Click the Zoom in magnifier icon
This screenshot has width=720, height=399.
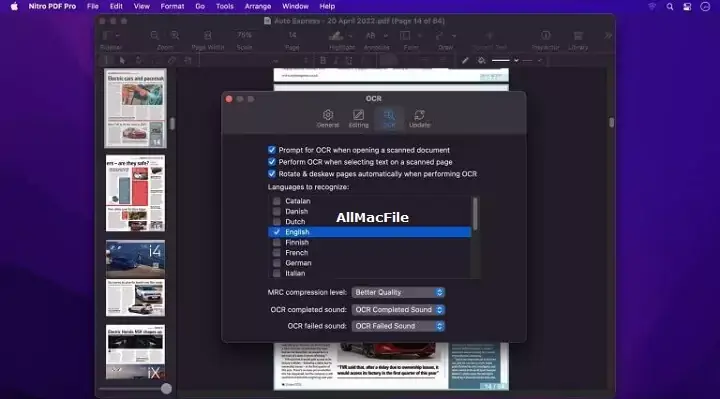[x=174, y=35]
